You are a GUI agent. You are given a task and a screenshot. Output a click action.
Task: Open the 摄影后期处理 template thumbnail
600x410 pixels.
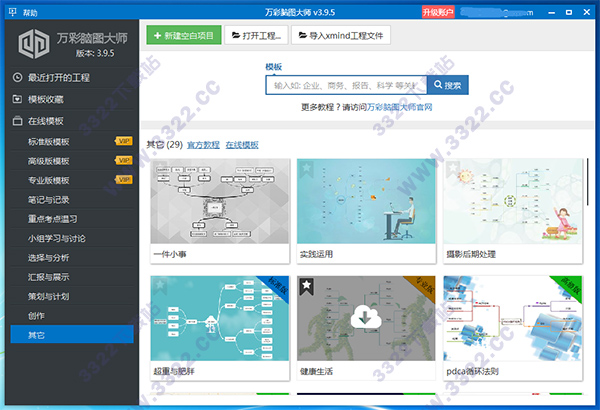(513, 201)
